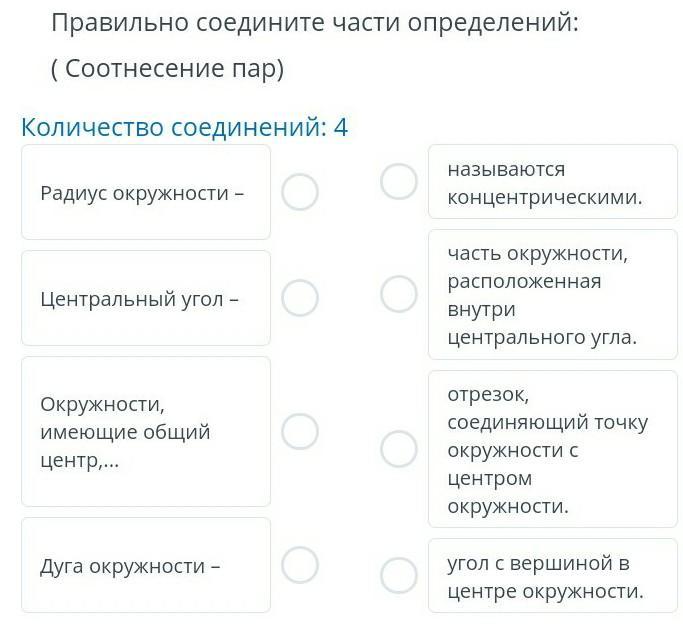Click the Правильно соедините части определений heading
The image size is (683, 635).
pos(315,22)
